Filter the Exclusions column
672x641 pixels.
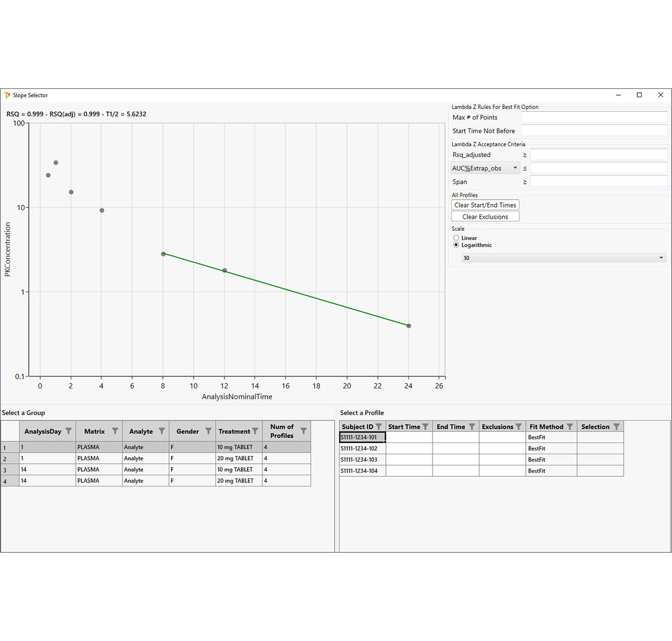518,427
